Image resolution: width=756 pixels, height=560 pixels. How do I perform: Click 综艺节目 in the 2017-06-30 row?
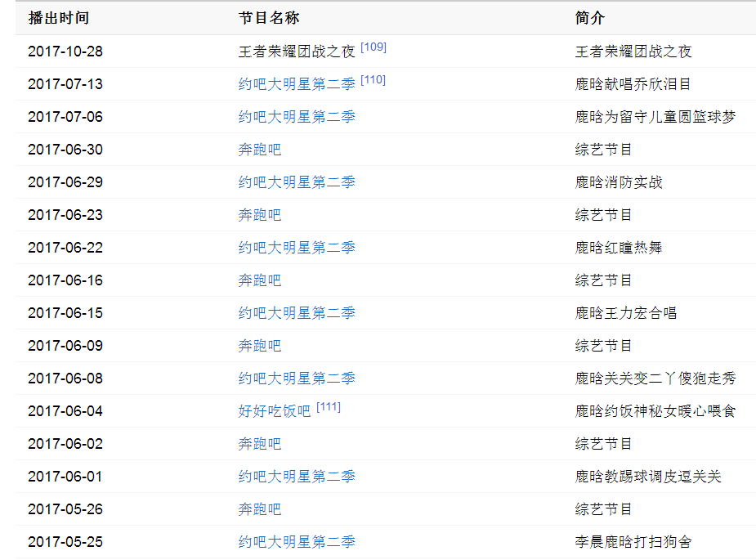click(604, 150)
